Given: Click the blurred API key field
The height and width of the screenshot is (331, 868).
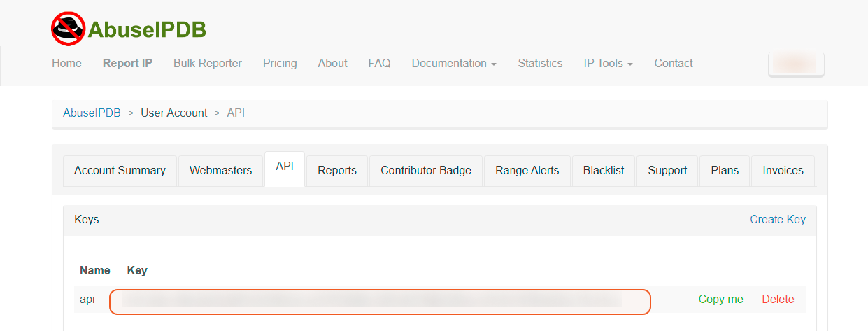Looking at the screenshot, I should click(x=380, y=300).
